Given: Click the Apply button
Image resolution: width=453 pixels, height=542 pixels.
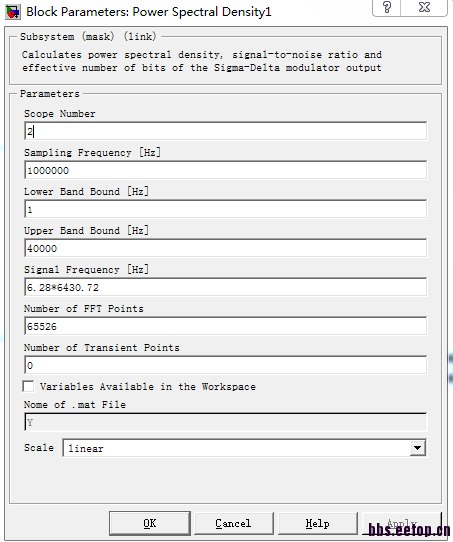Looking at the screenshot, I should tap(402, 523).
